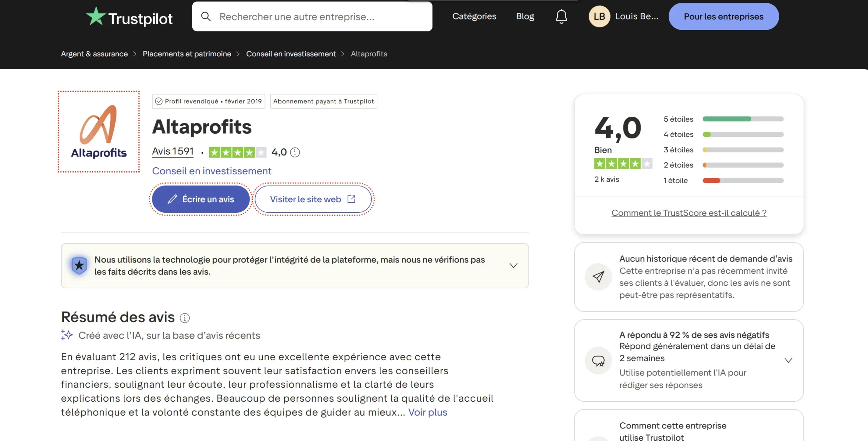The image size is (868, 441).
Task: Click paper plane review invitation icon
Action: tap(598, 277)
